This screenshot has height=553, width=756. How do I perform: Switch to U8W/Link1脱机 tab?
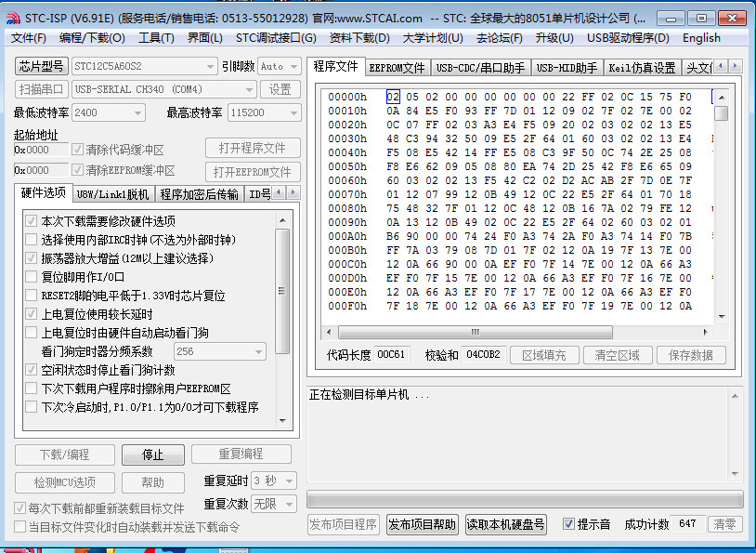pyautogui.click(x=112, y=194)
